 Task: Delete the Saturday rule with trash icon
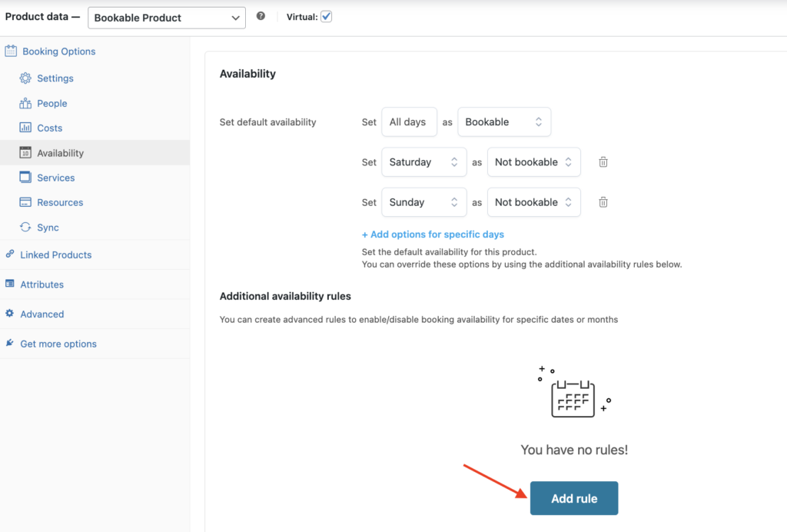click(603, 162)
